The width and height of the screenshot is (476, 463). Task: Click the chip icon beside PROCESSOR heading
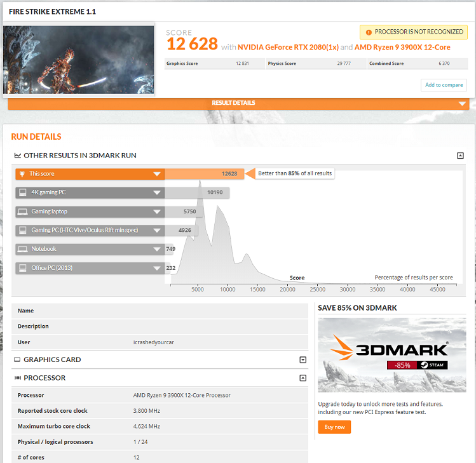pos(18,378)
